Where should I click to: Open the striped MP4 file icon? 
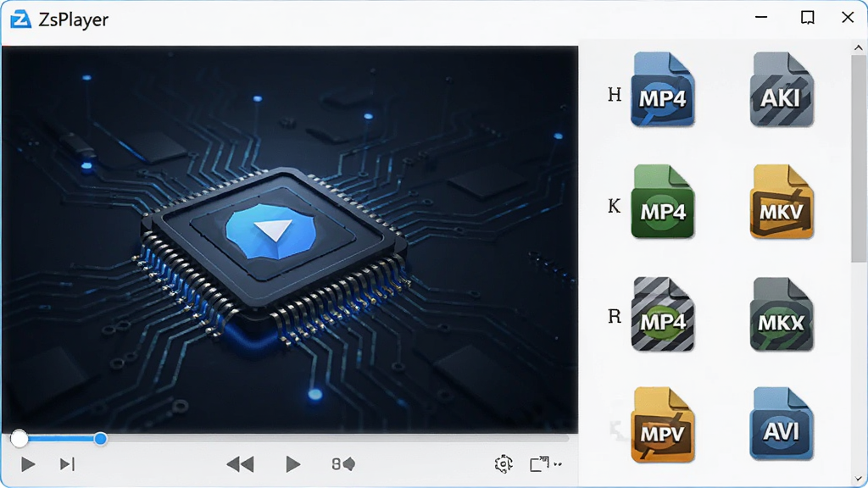(663, 313)
